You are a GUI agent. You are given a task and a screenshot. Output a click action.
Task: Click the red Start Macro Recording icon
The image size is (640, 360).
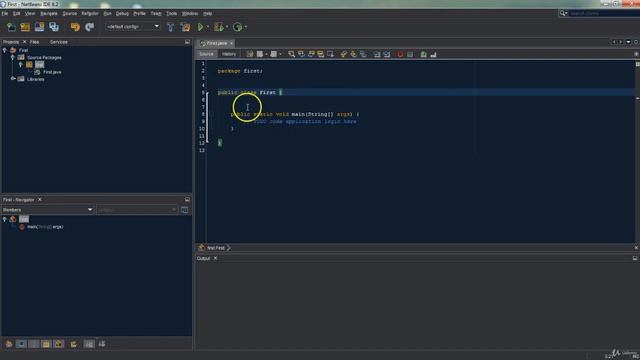tap(400, 54)
